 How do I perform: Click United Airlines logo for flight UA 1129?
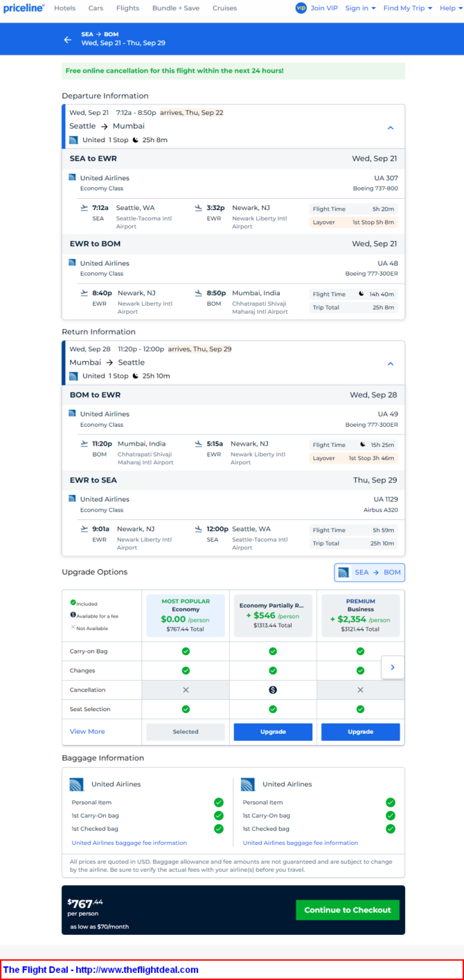pos(72,498)
